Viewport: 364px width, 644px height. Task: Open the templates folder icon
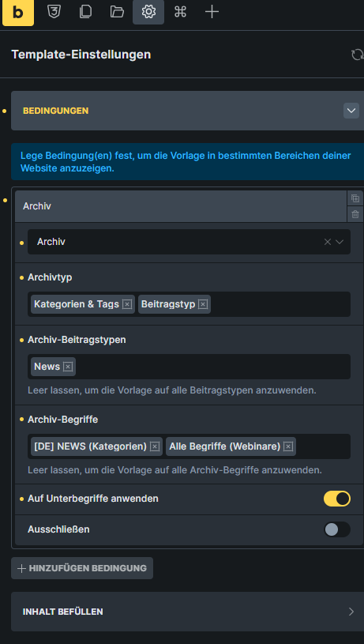click(117, 12)
